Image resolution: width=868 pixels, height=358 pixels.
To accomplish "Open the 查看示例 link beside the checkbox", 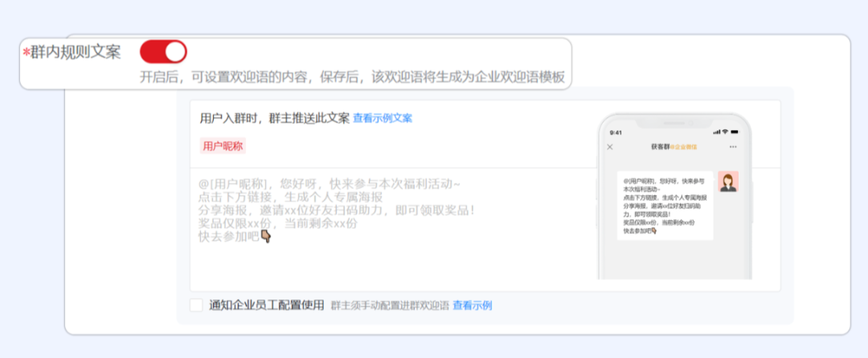I will (472, 305).
